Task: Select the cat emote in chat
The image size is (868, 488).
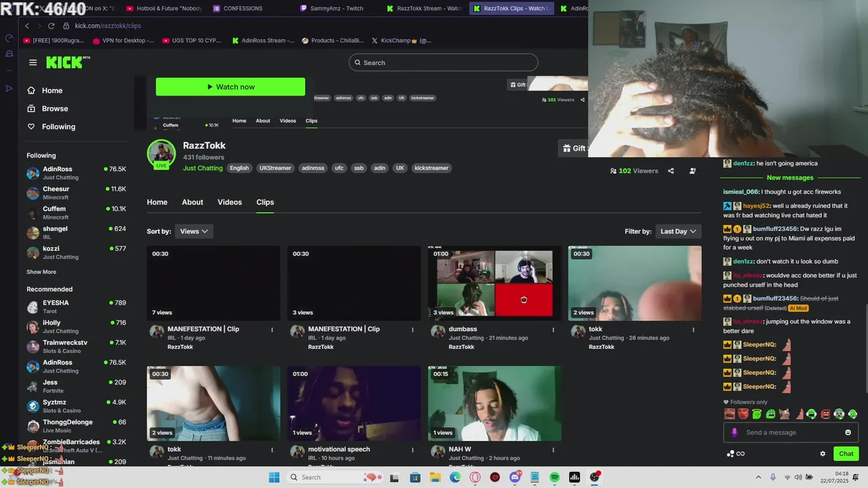Action: [784, 414]
